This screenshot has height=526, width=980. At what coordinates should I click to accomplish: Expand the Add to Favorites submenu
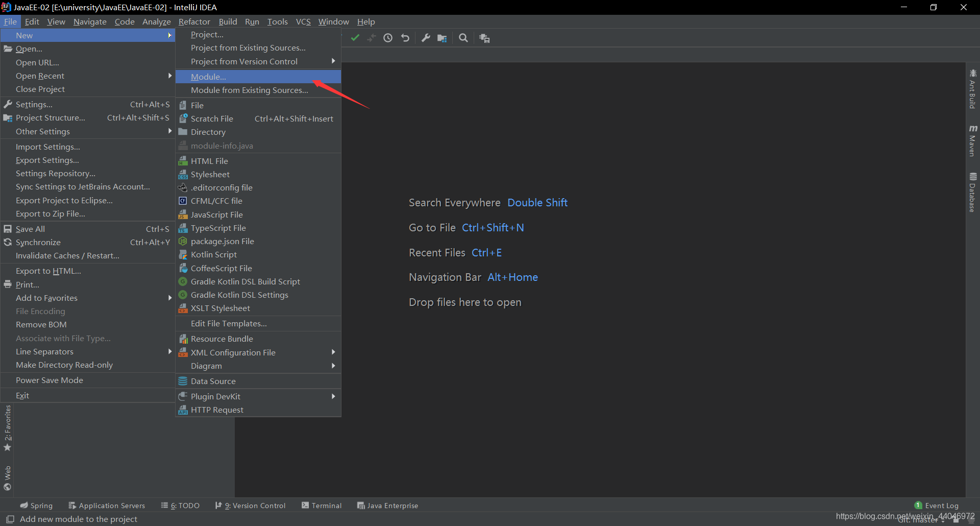pos(88,298)
